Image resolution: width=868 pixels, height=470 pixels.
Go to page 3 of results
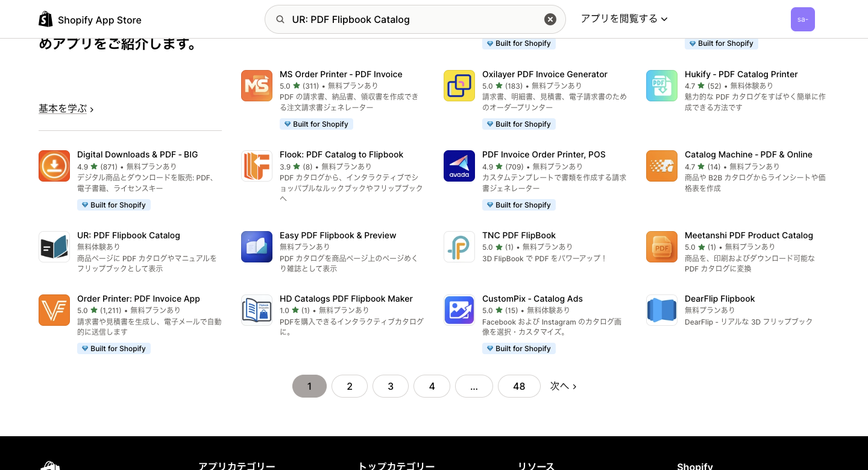[x=391, y=386]
